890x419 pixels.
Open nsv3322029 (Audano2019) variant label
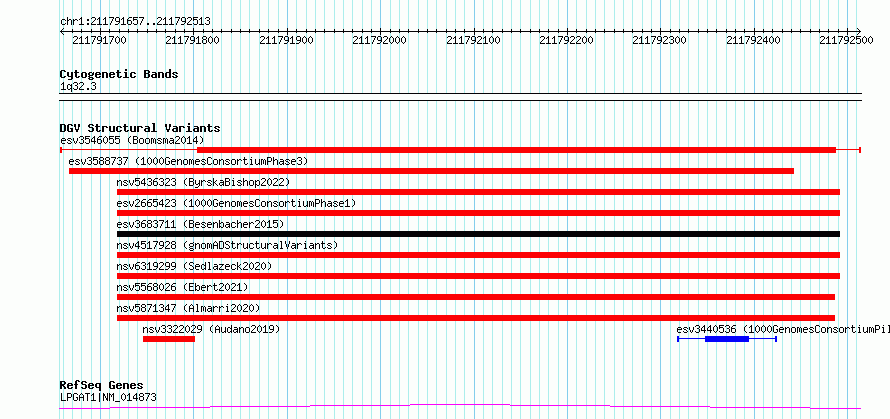[211, 329]
